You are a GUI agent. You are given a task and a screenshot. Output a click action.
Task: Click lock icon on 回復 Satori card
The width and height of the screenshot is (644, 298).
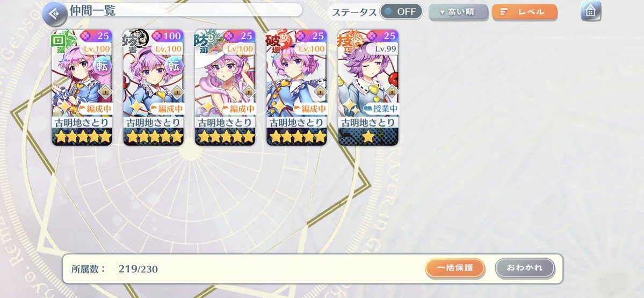point(105,90)
